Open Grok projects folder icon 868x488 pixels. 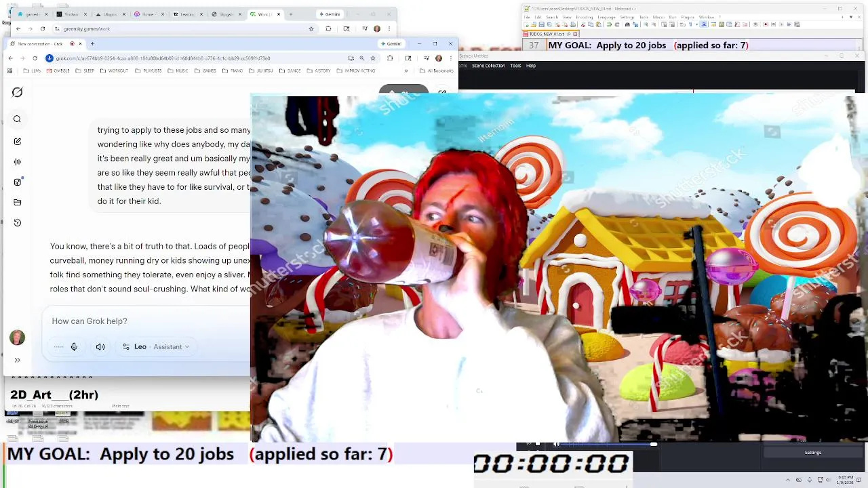point(17,202)
